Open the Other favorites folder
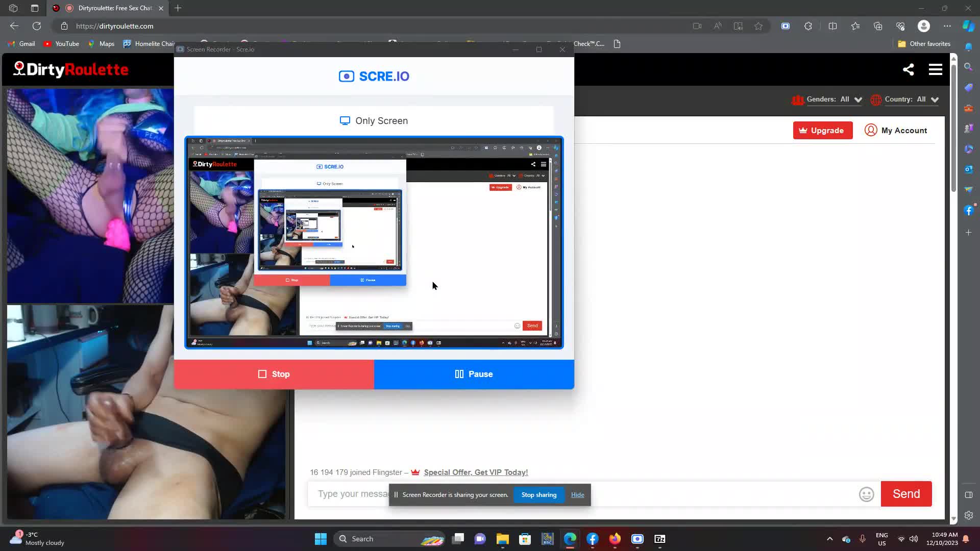 point(924,44)
